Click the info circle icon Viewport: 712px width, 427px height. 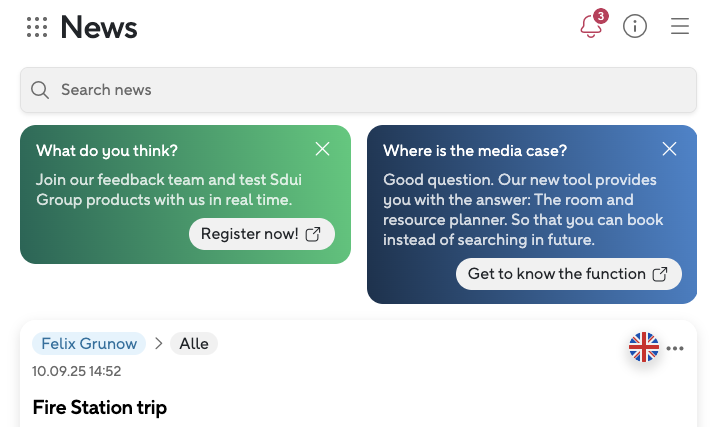tap(635, 27)
